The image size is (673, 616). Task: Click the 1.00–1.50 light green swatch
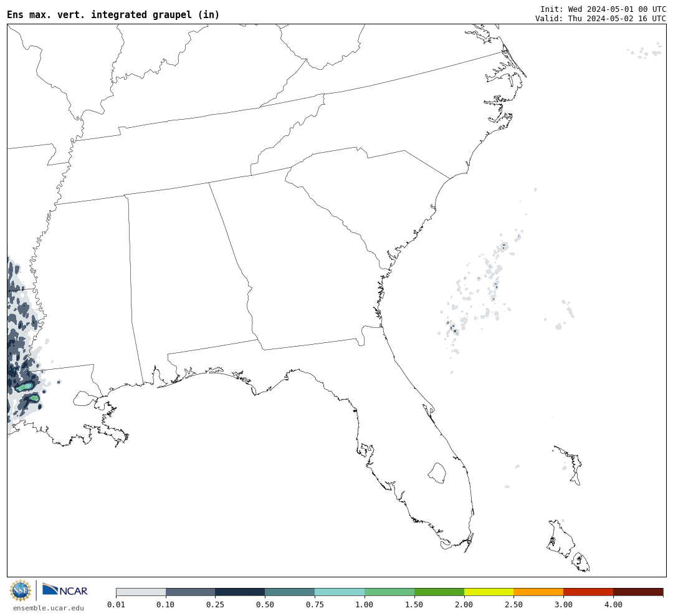[x=389, y=592]
